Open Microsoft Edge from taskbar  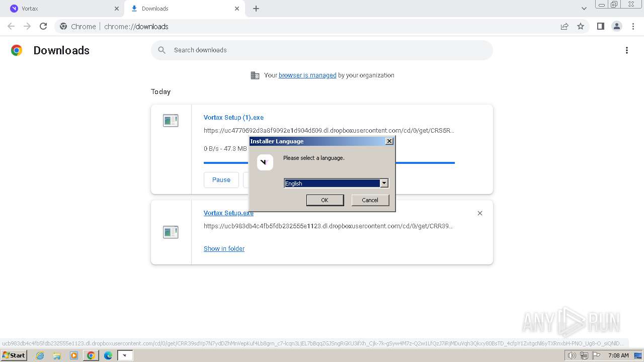[108, 355]
